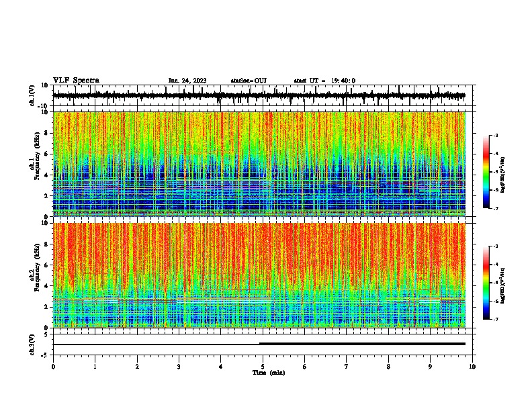The width and height of the screenshot is (532, 411).
Task: Click the "6" tick on the time axis
Action: point(305,367)
